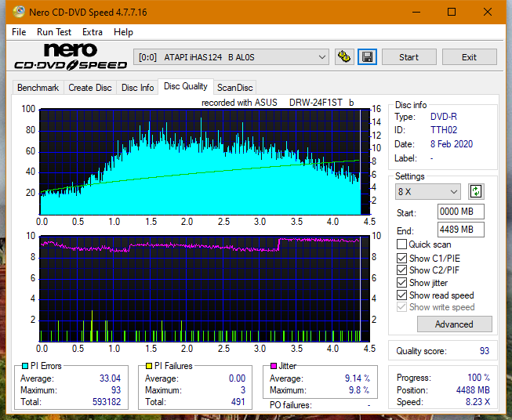Switch to the ScanDisc tab
The height and width of the screenshot is (420, 512).
point(234,88)
